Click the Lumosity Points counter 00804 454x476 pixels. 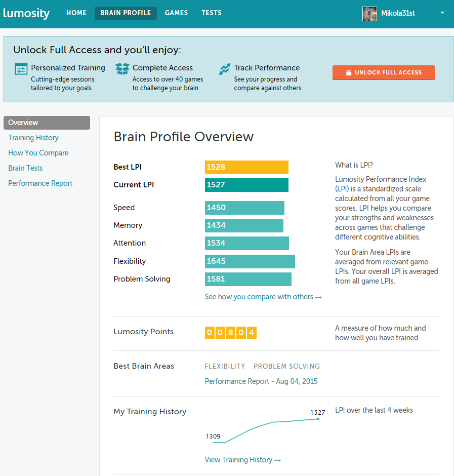coord(231,333)
